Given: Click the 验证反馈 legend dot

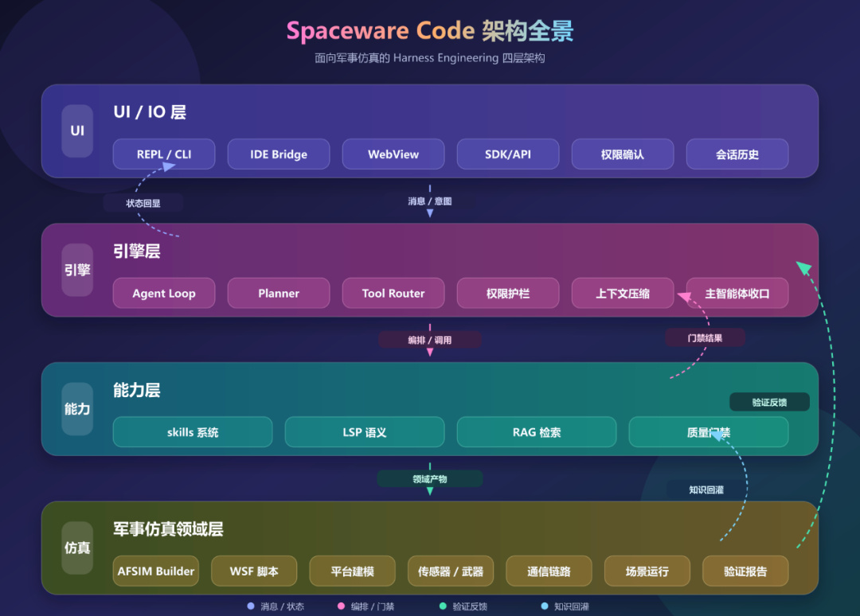Looking at the screenshot, I should pyautogui.click(x=443, y=606).
